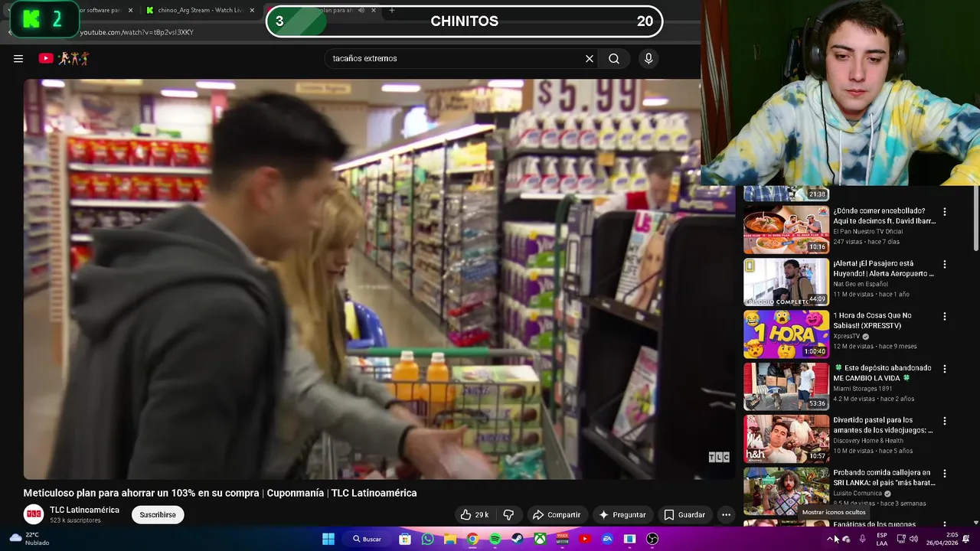Open options for Probando comida callejera video

[944, 474]
